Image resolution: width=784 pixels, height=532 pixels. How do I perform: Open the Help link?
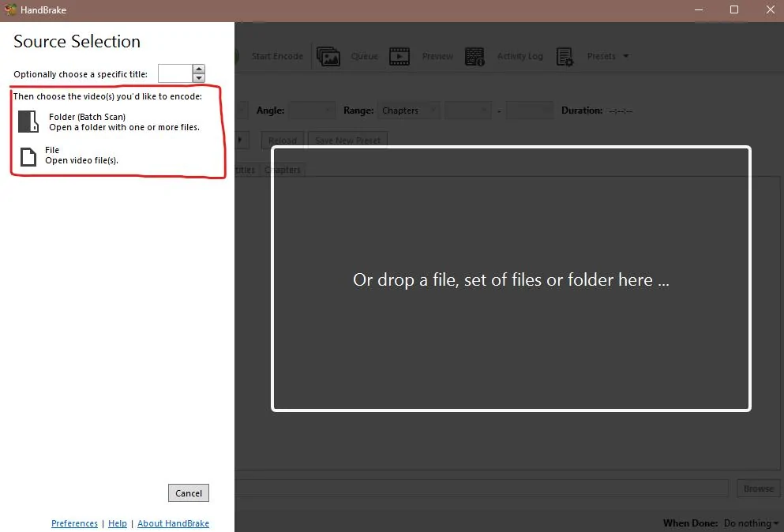click(x=118, y=523)
